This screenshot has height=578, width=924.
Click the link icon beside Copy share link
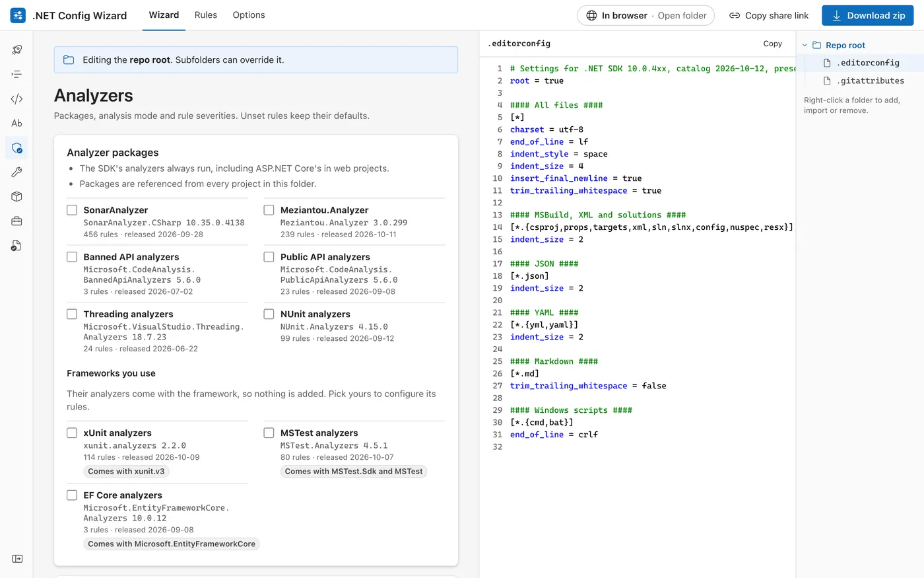(735, 15)
